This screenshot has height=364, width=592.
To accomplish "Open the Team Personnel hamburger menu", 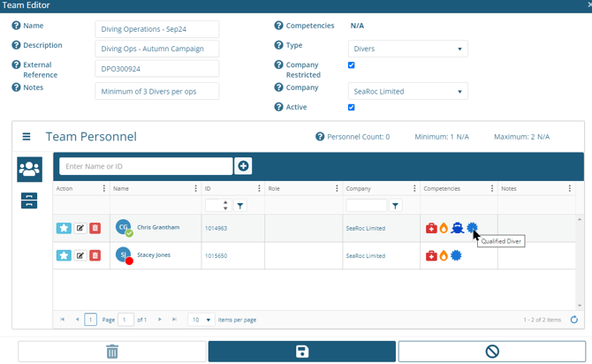I will click(x=27, y=137).
